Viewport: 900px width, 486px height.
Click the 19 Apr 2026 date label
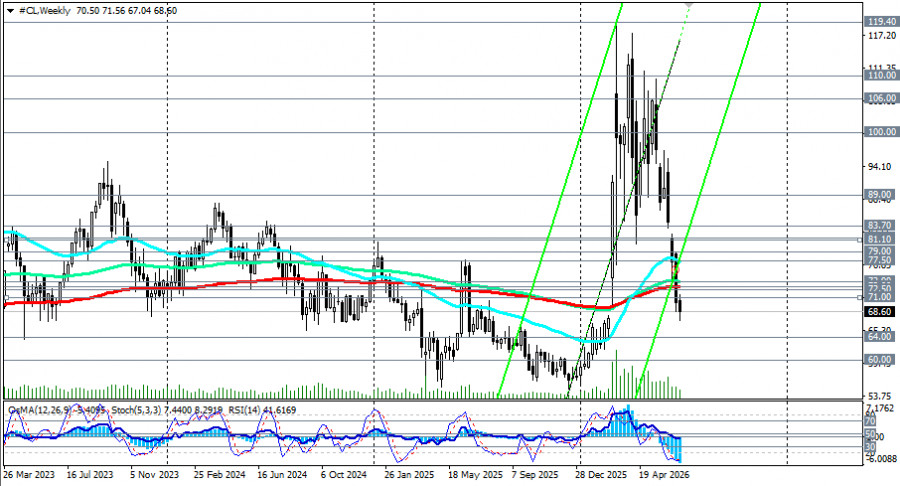pyautogui.click(x=664, y=475)
